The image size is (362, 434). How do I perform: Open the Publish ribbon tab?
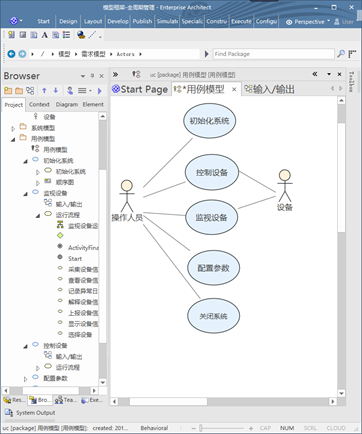click(x=142, y=21)
